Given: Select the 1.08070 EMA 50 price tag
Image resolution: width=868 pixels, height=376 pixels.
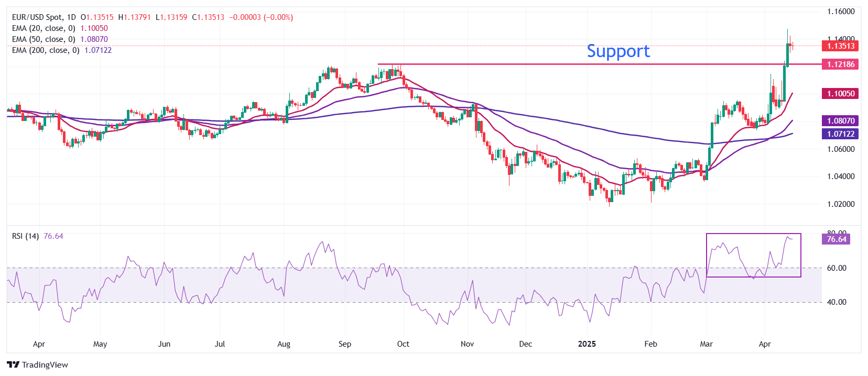Looking at the screenshot, I should [x=841, y=121].
